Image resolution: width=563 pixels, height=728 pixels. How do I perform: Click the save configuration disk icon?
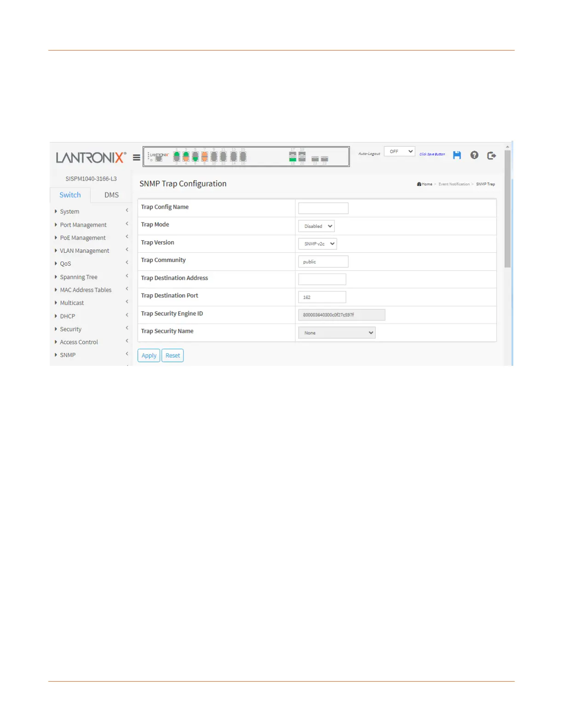tap(457, 155)
